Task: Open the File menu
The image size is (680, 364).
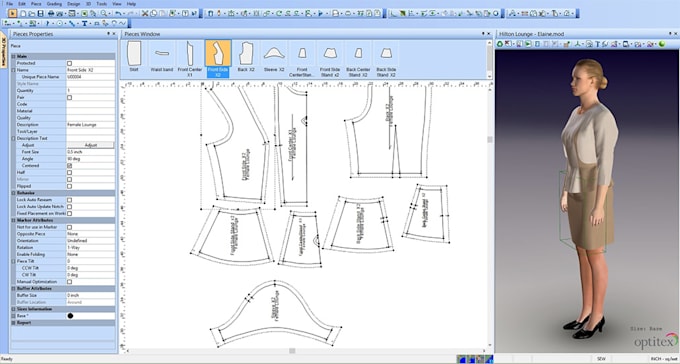Action: click(x=10, y=4)
